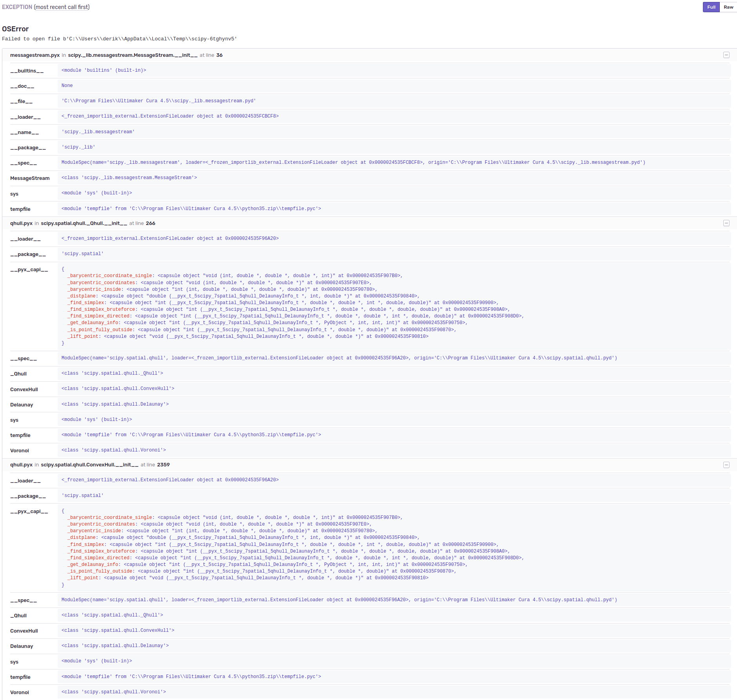The height and width of the screenshot is (700, 737).
Task: Select the Delaunay variable row
Action: pyautogui.click(x=22, y=404)
